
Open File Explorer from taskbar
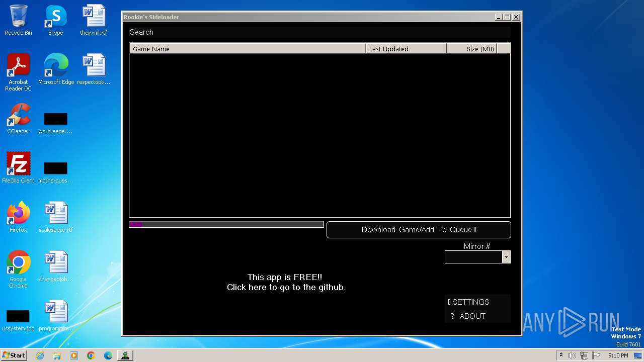coord(57,355)
